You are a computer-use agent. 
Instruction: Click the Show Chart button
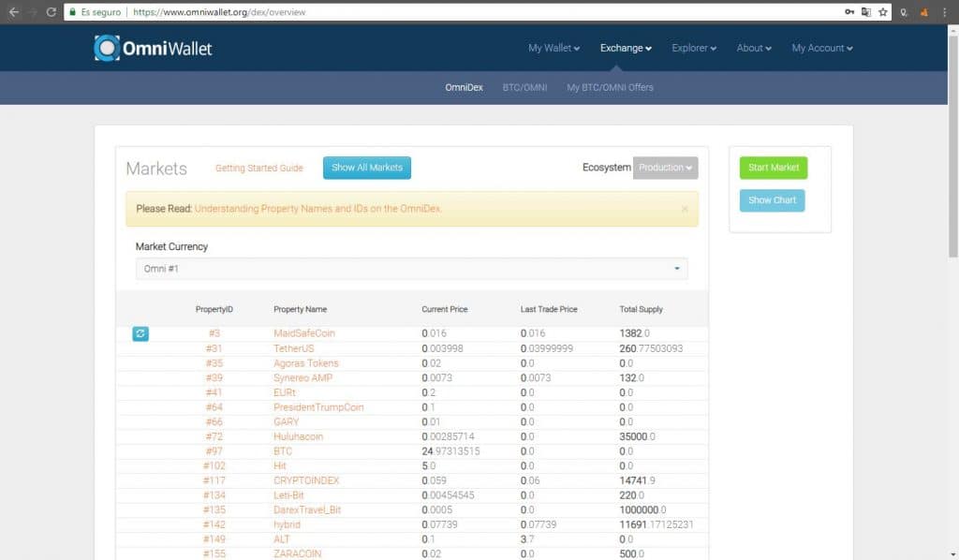(x=772, y=200)
